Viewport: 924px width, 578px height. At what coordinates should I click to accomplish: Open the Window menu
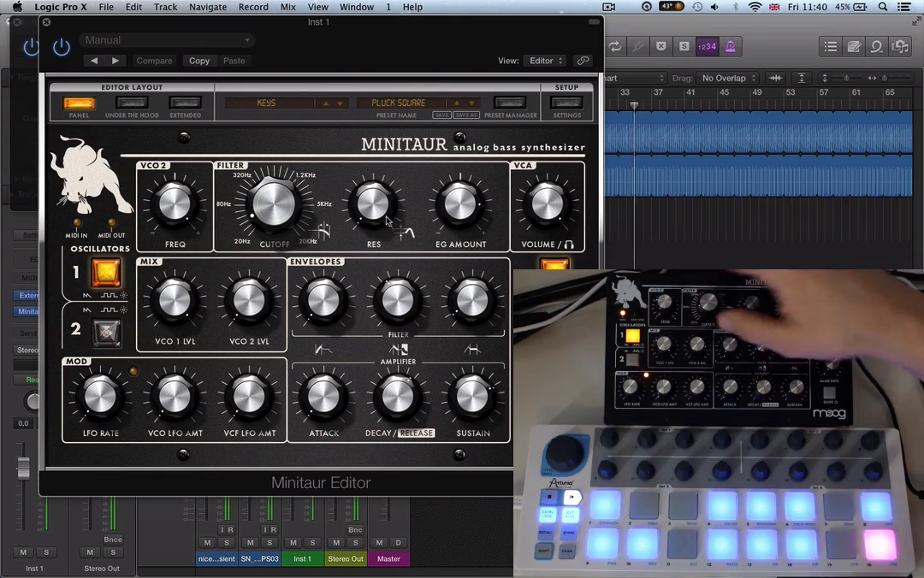pyautogui.click(x=357, y=7)
